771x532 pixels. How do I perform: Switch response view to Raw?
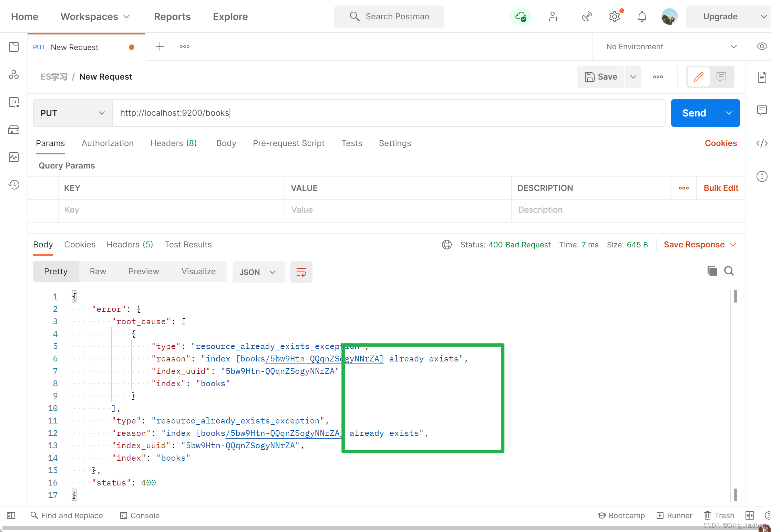click(x=98, y=272)
